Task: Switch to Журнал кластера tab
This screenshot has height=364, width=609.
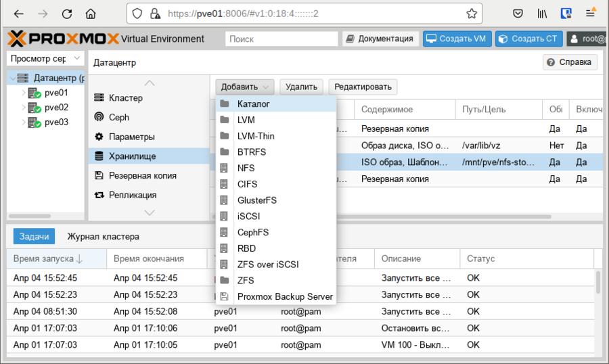Action: (x=103, y=236)
